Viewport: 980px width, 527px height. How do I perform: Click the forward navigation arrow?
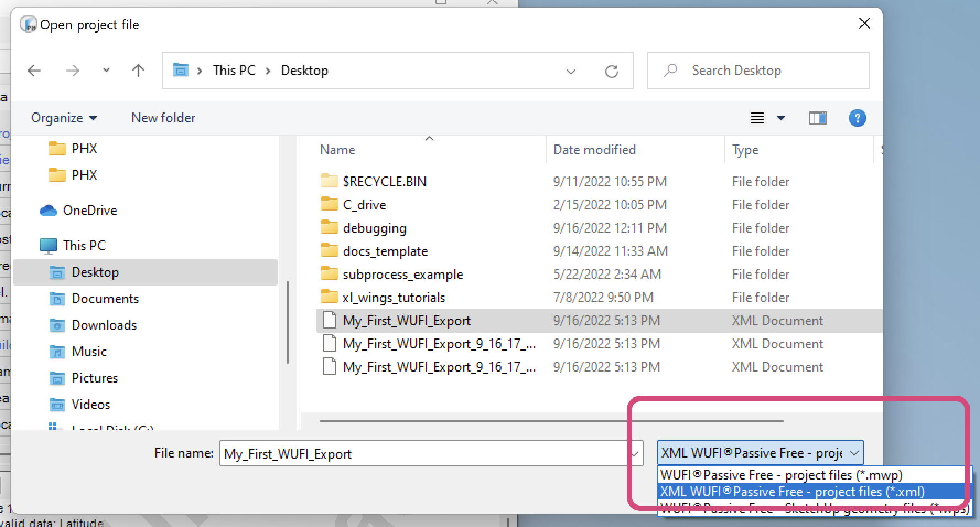pyautogui.click(x=73, y=71)
